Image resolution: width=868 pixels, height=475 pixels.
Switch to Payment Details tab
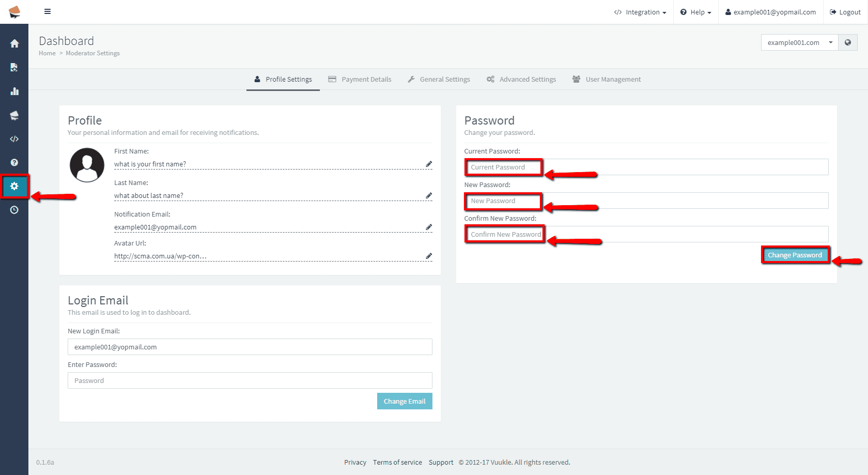click(x=360, y=80)
